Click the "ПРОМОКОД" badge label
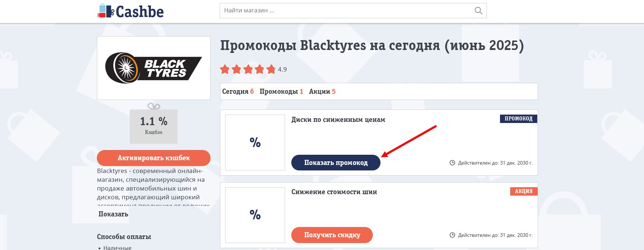644x250 pixels. coord(519,119)
